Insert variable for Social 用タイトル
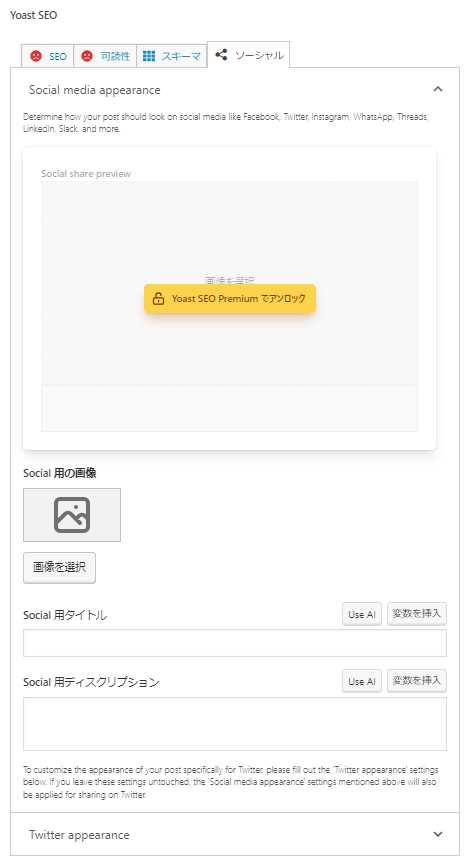The height and width of the screenshot is (866, 468). 417,614
